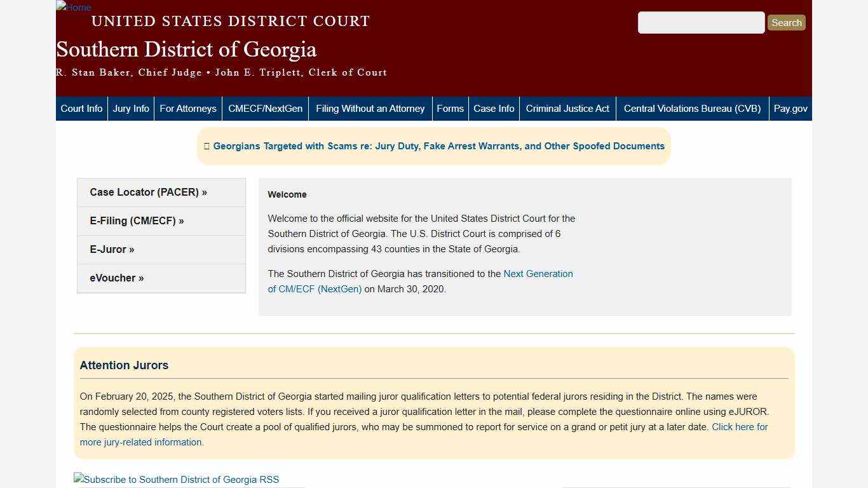Open the scam warning about fake arrest warrants
This screenshot has width=868, height=488.
[438, 146]
